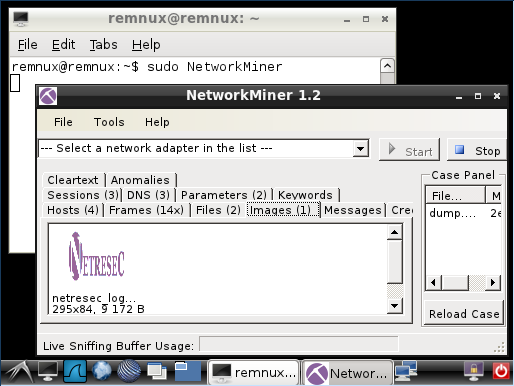Open the terminal Tabs menu
Viewport: 514px width, 386px height.
103,45
